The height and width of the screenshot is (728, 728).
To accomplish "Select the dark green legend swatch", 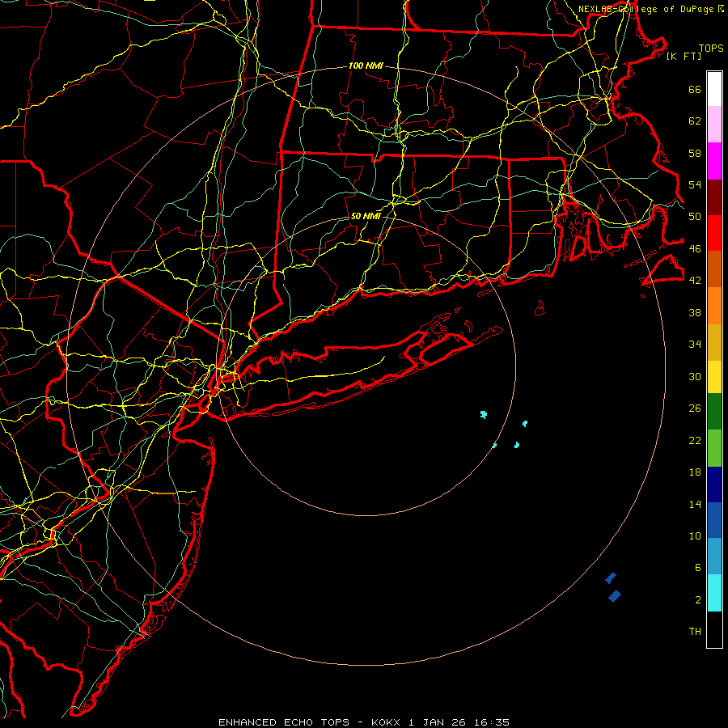I will click(714, 412).
